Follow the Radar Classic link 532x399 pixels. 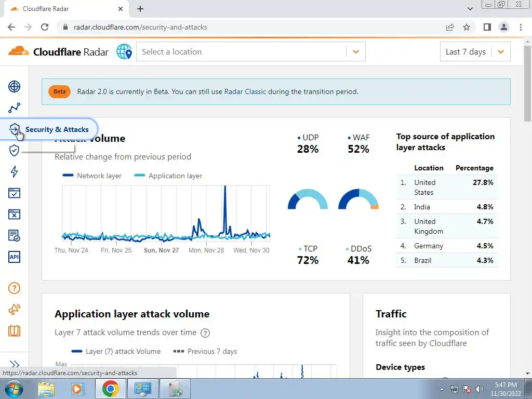coord(245,91)
